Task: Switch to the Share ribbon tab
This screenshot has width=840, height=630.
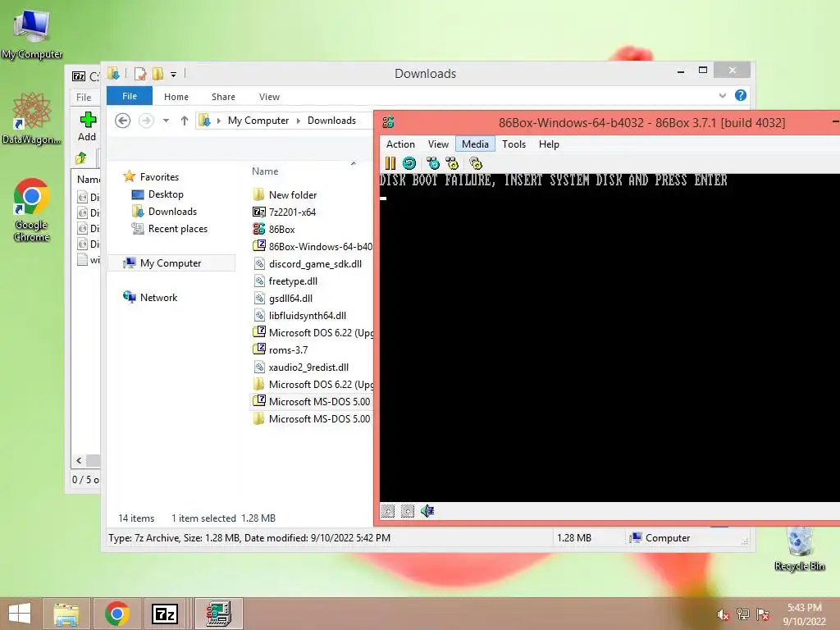Action: (223, 97)
